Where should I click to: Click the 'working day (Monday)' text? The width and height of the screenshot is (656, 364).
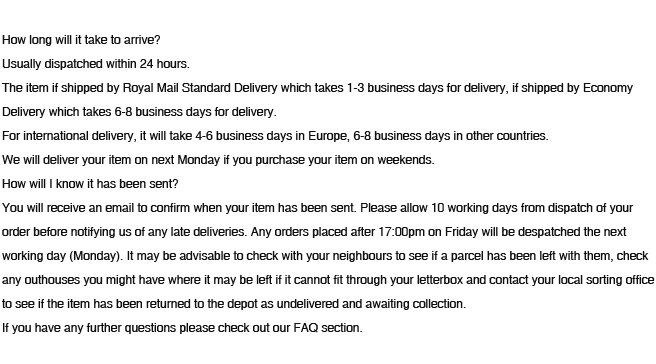point(62,256)
